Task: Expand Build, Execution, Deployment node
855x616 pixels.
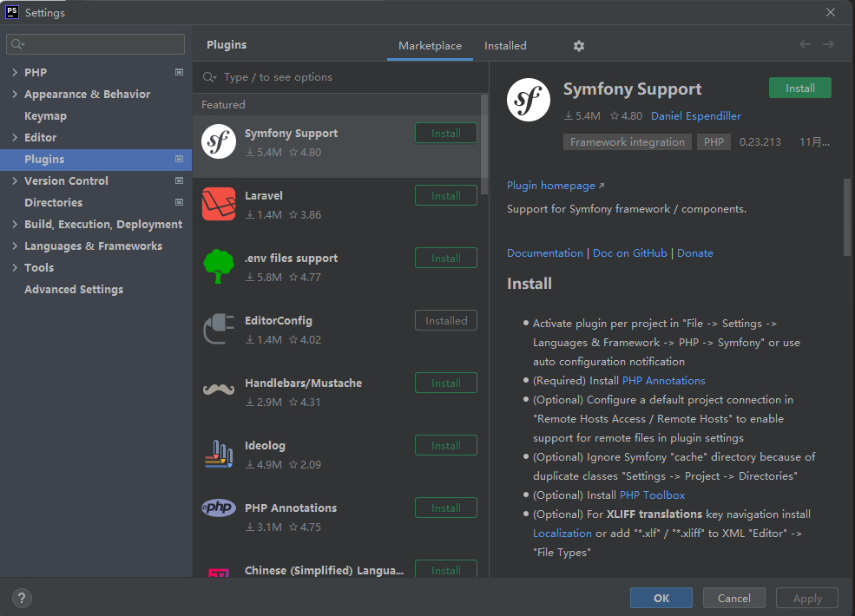Action: pyautogui.click(x=15, y=224)
